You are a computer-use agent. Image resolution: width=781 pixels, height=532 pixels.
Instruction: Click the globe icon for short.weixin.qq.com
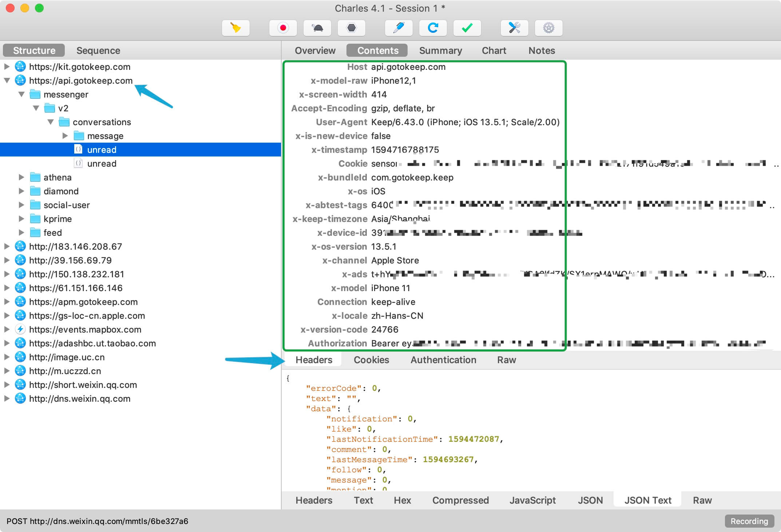click(x=20, y=385)
